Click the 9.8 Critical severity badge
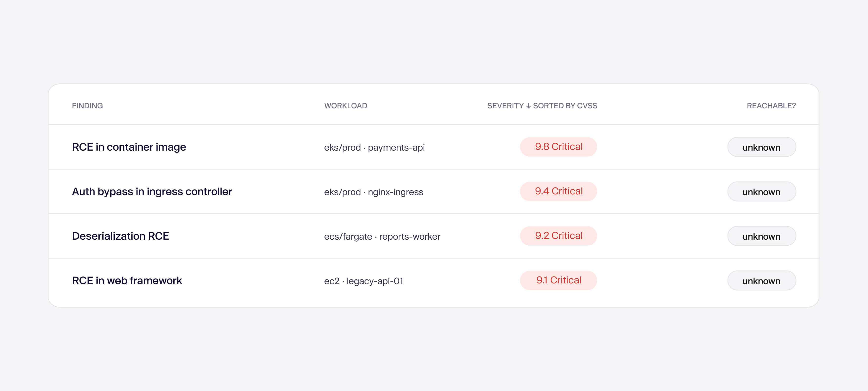Image resolution: width=868 pixels, height=391 pixels. (x=558, y=147)
